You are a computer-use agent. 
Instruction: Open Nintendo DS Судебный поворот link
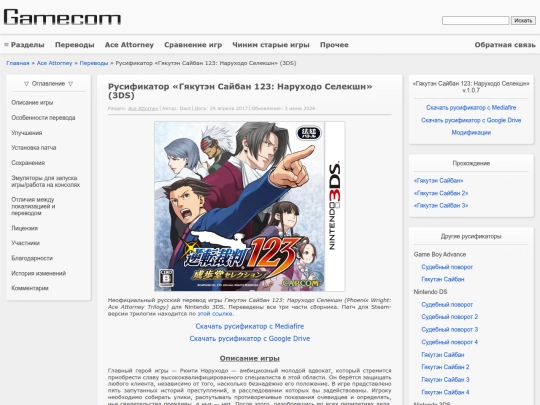[x=447, y=304]
